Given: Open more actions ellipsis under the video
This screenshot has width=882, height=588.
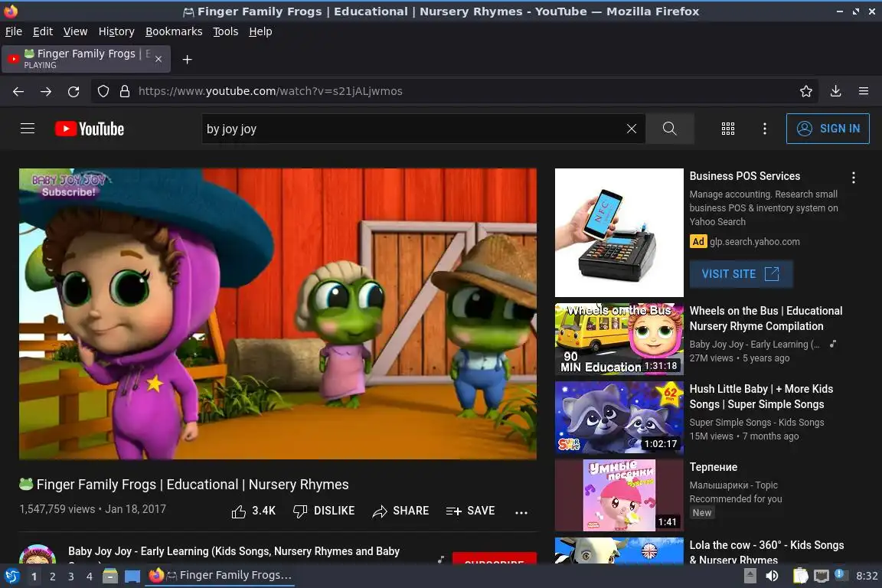Looking at the screenshot, I should pyautogui.click(x=521, y=512).
